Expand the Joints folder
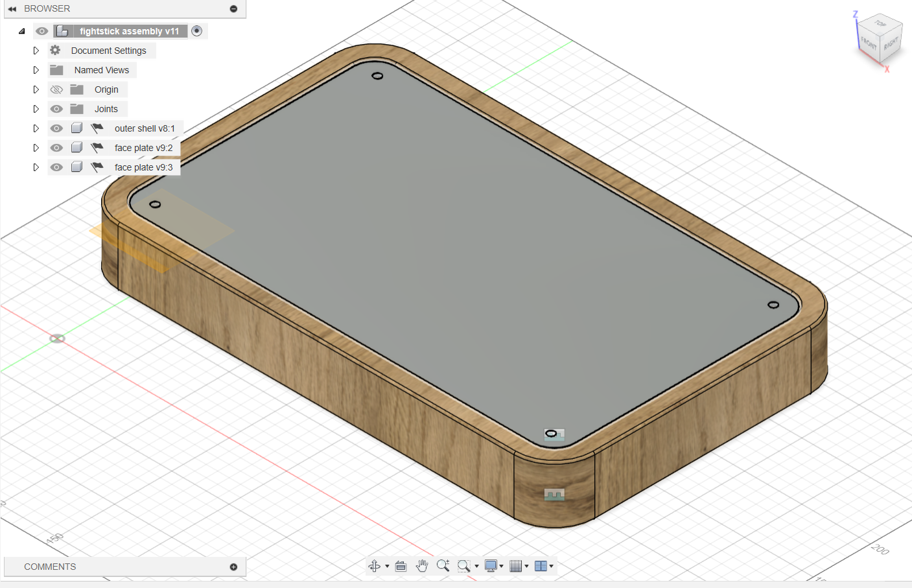This screenshot has width=912, height=588. (x=36, y=109)
